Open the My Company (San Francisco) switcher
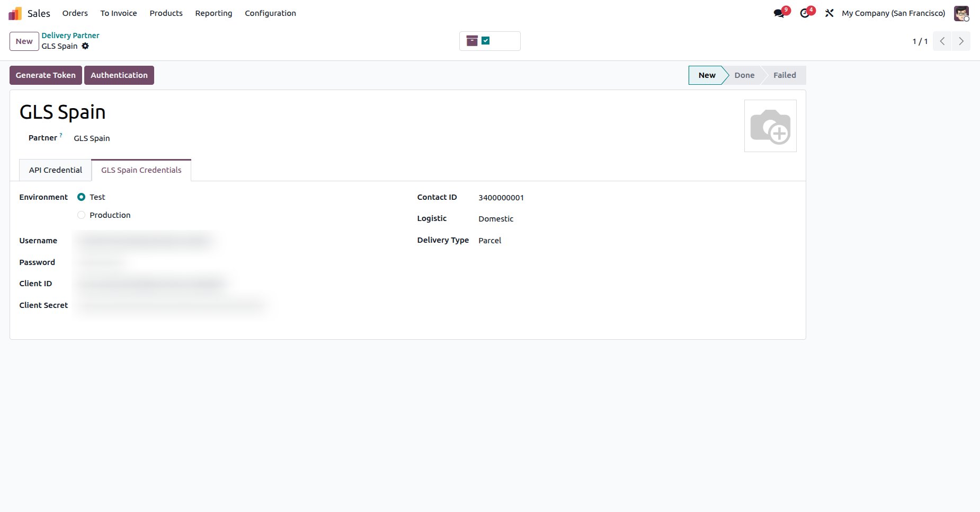 click(x=893, y=13)
